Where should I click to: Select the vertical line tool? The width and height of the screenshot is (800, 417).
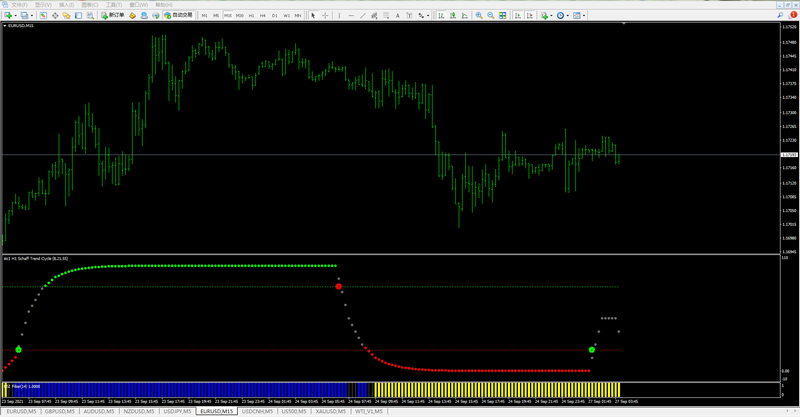click(339, 16)
